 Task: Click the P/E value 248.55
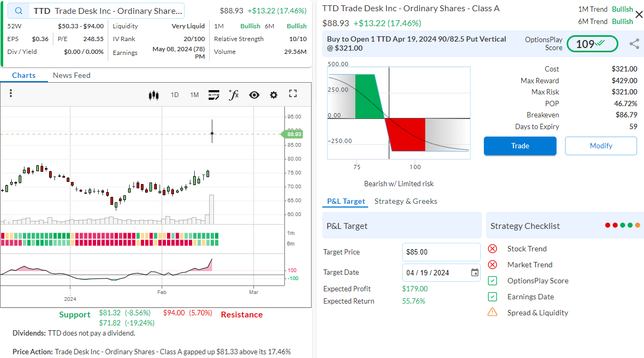click(93, 39)
